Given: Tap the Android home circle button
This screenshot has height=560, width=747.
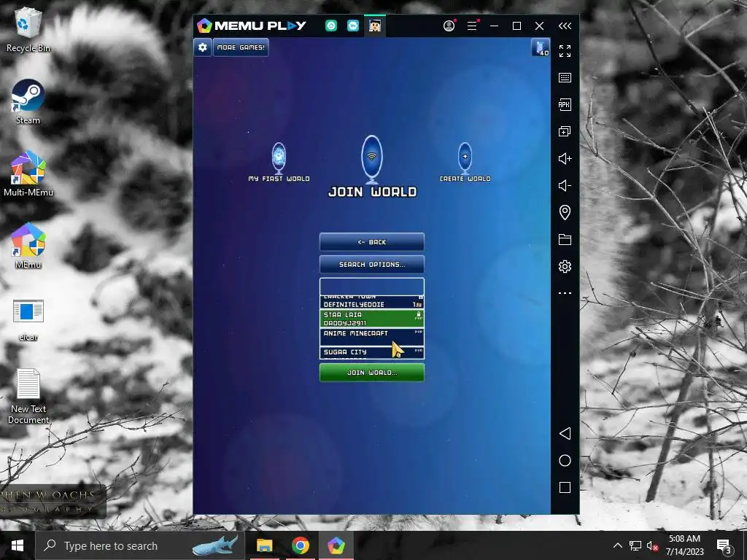Looking at the screenshot, I should click(565, 461).
